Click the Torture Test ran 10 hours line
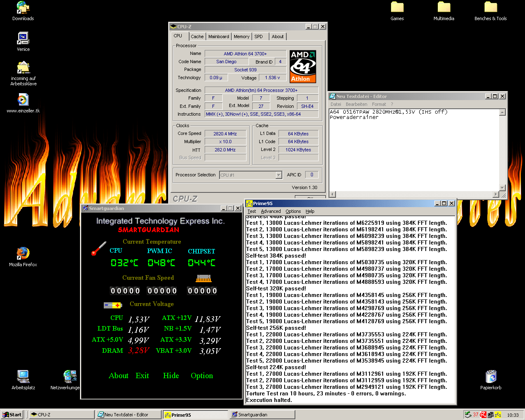 coord(326,393)
